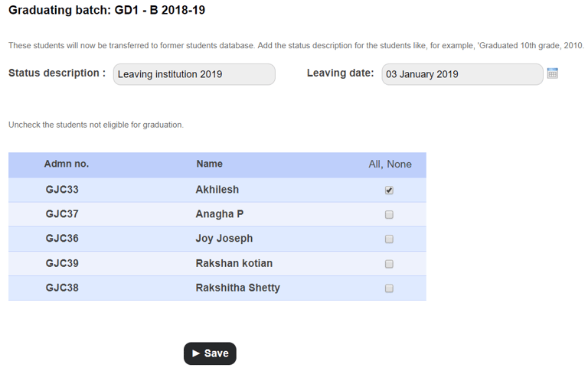Focus the Status description text field

(194, 74)
